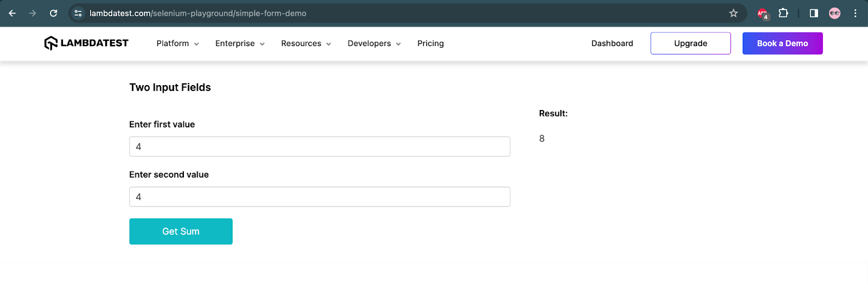This screenshot has height=284, width=868.
Task: Click the LambdaTest logo
Action: click(86, 43)
